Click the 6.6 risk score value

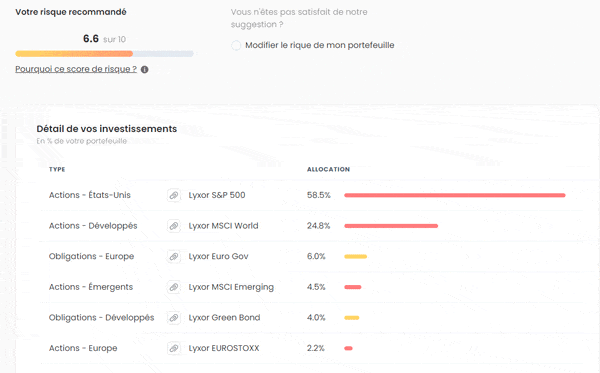click(91, 39)
